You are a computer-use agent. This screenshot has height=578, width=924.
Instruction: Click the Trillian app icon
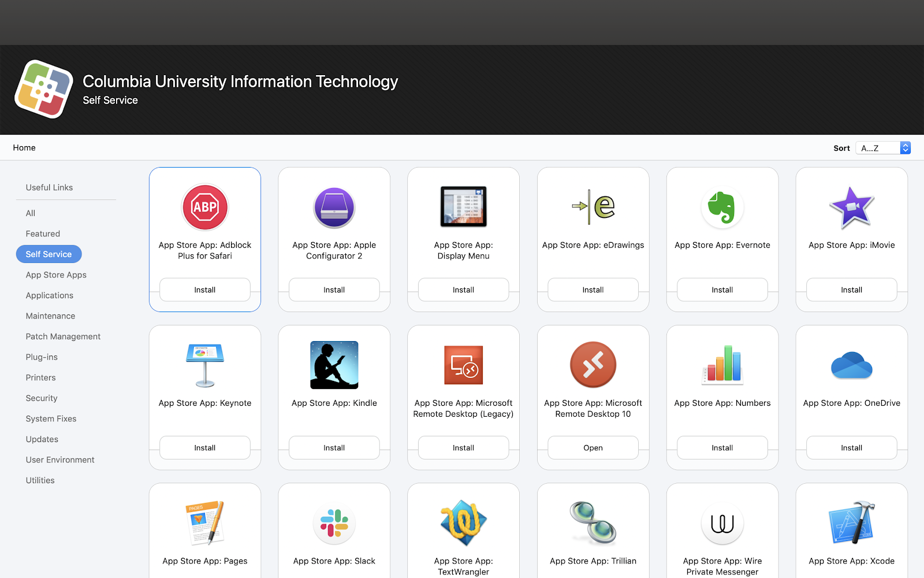[x=593, y=523]
